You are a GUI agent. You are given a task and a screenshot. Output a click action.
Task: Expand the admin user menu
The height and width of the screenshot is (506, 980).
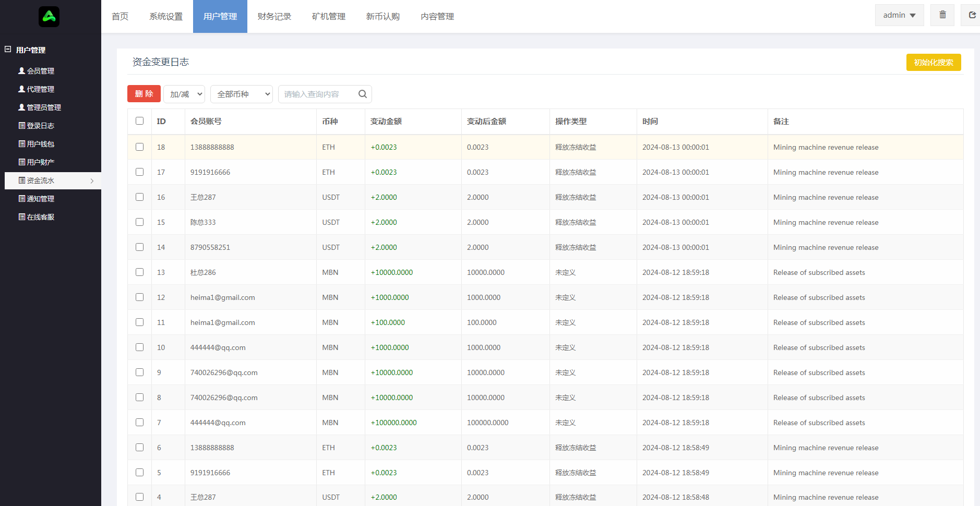[x=899, y=15]
